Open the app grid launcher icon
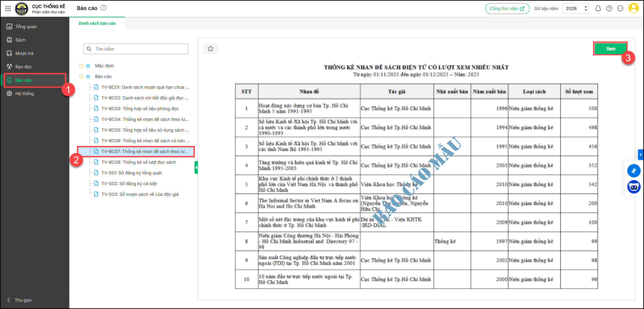The image size is (644, 309). [x=8, y=8]
